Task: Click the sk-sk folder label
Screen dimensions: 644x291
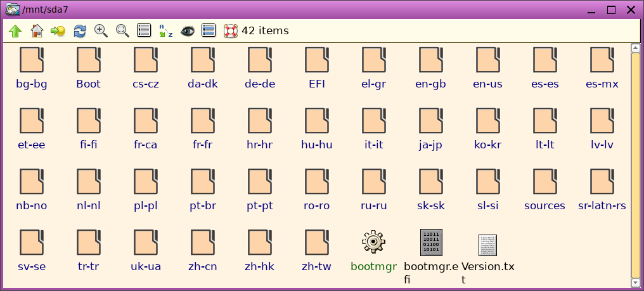Action: coord(431,206)
